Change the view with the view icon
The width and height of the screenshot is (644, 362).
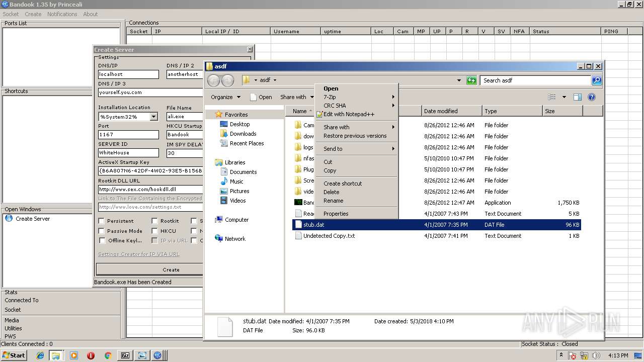click(552, 97)
